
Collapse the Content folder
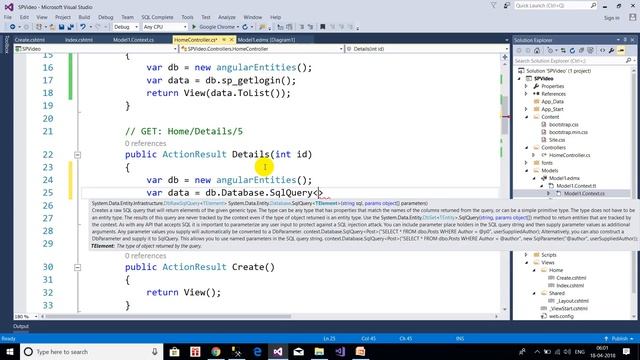click(x=526, y=117)
